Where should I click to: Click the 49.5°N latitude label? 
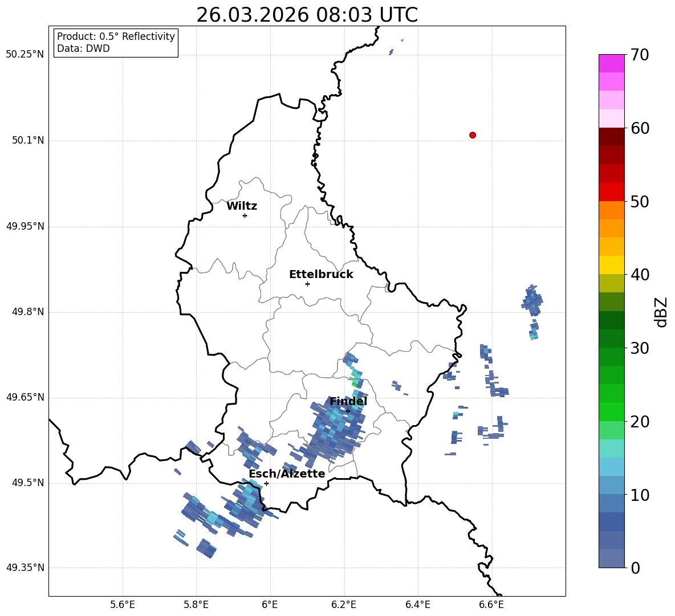click(x=28, y=483)
